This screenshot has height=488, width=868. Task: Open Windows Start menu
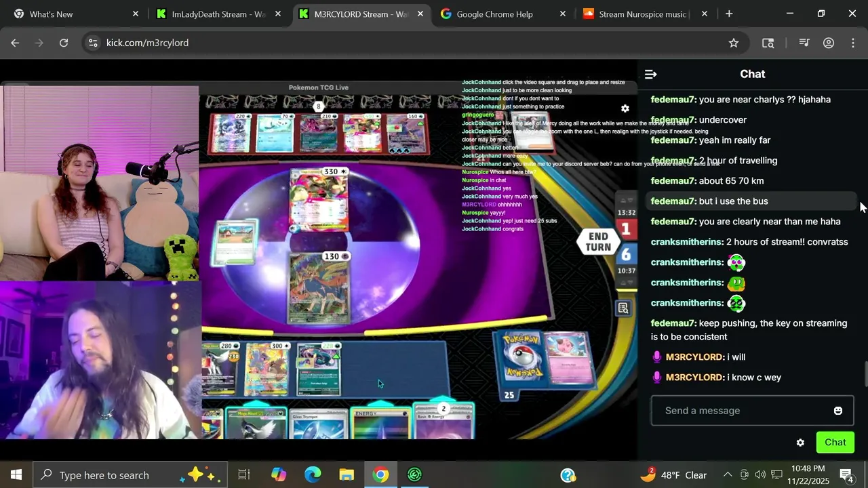16,475
